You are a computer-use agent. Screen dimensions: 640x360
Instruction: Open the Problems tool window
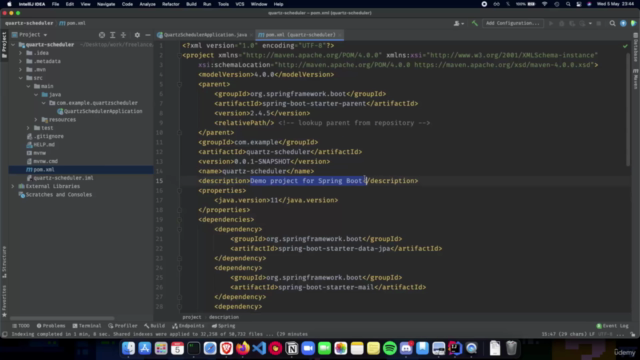pyautogui.click(x=51, y=326)
